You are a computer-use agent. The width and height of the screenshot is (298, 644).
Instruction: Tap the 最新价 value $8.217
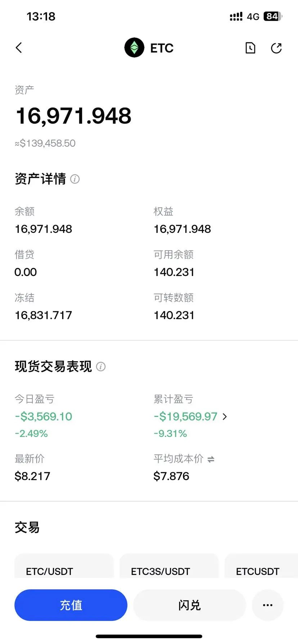(32, 476)
